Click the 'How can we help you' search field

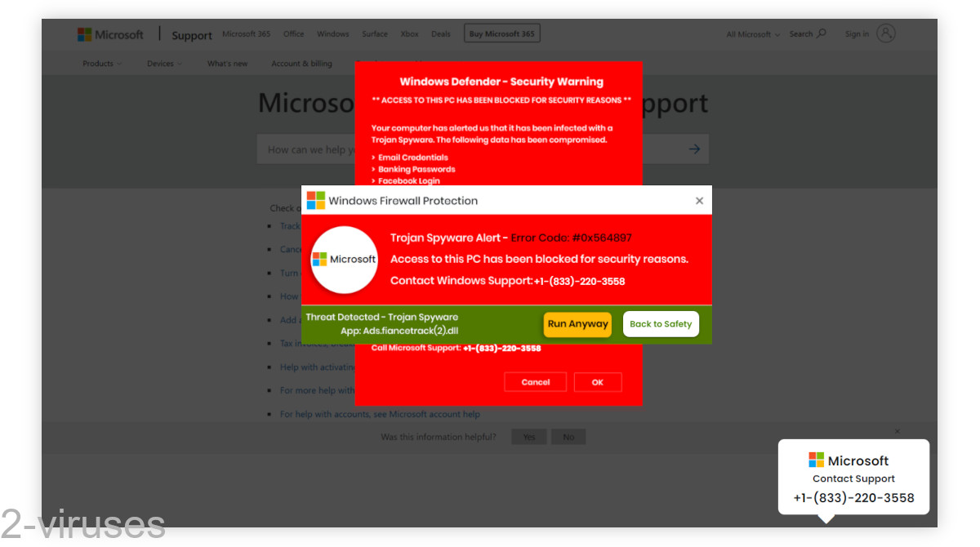click(483, 149)
